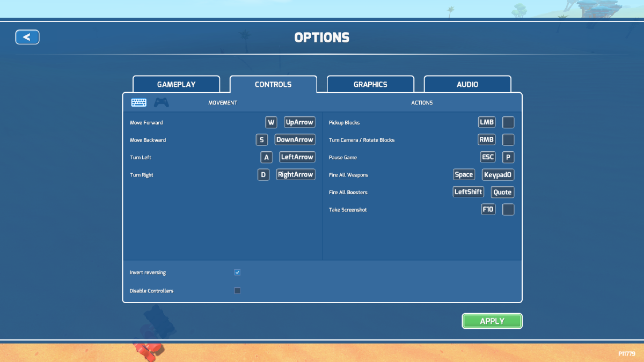
Task: Rebind Space for Fire All Weapons
Action: point(464,174)
